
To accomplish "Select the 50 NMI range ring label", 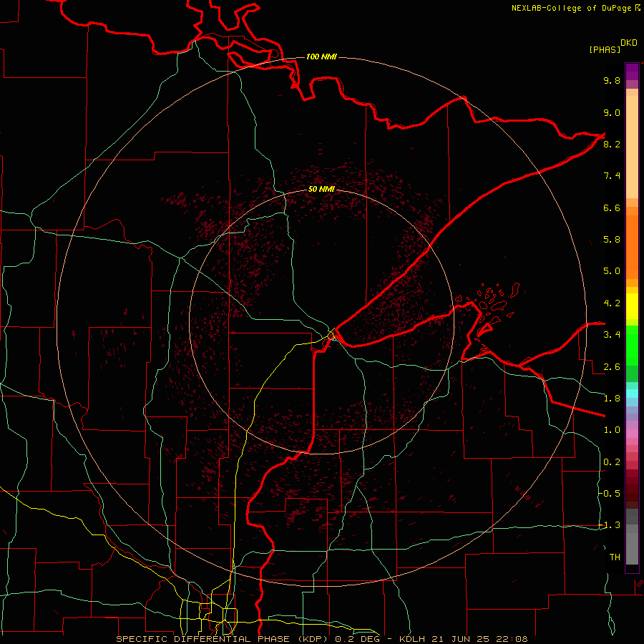I will point(321,189).
